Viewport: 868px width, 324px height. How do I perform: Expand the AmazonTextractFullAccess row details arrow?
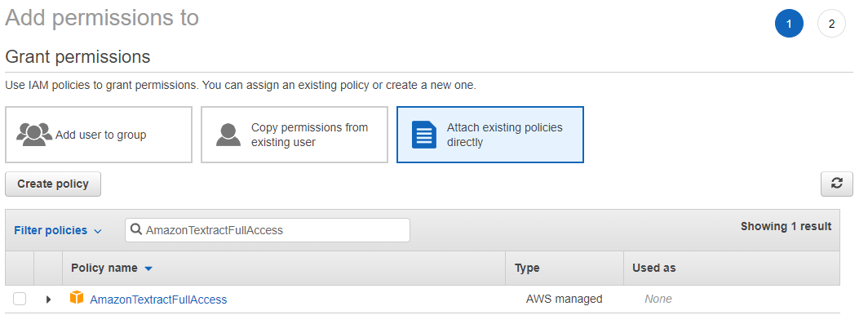pos(48,299)
